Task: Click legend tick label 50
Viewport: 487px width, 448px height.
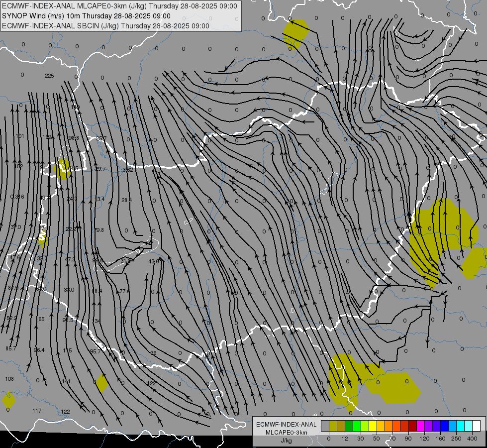Action: tap(377, 439)
